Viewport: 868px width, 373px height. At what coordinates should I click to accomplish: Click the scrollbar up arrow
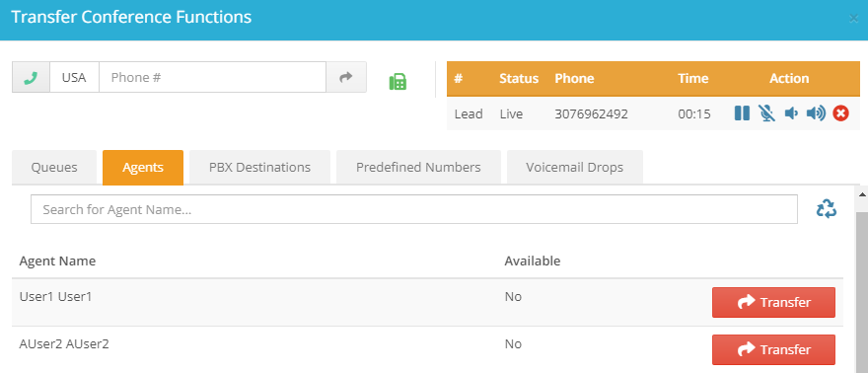pos(862,193)
